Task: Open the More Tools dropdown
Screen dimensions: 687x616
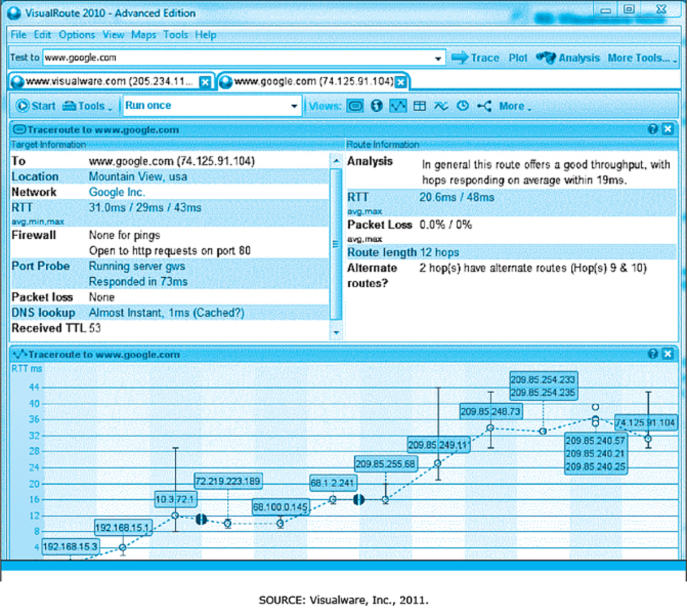Action: (642, 58)
